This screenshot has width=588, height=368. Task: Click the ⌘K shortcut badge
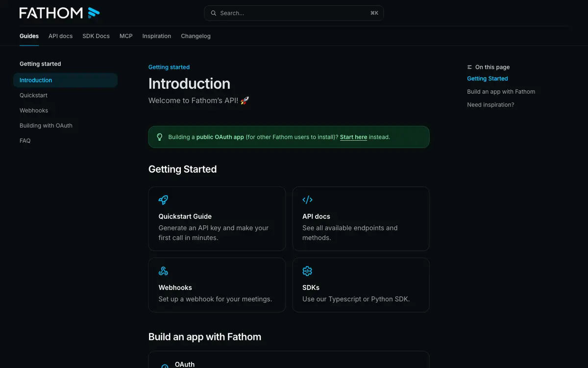[374, 13]
